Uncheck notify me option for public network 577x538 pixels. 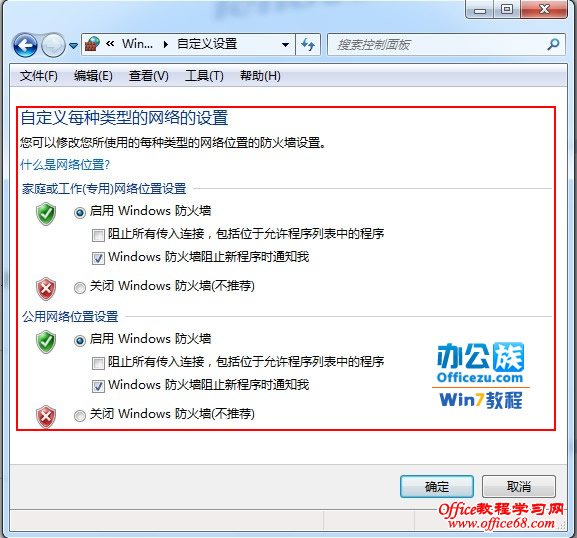click(98, 386)
